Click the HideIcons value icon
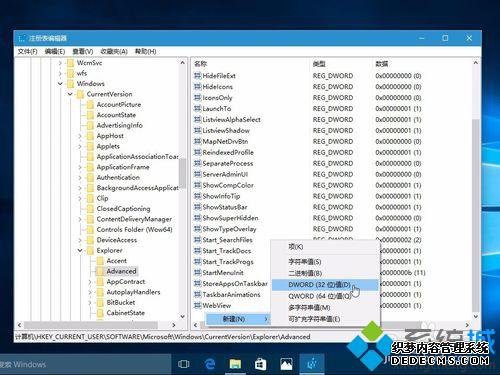500x375 pixels. (x=198, y=87)
